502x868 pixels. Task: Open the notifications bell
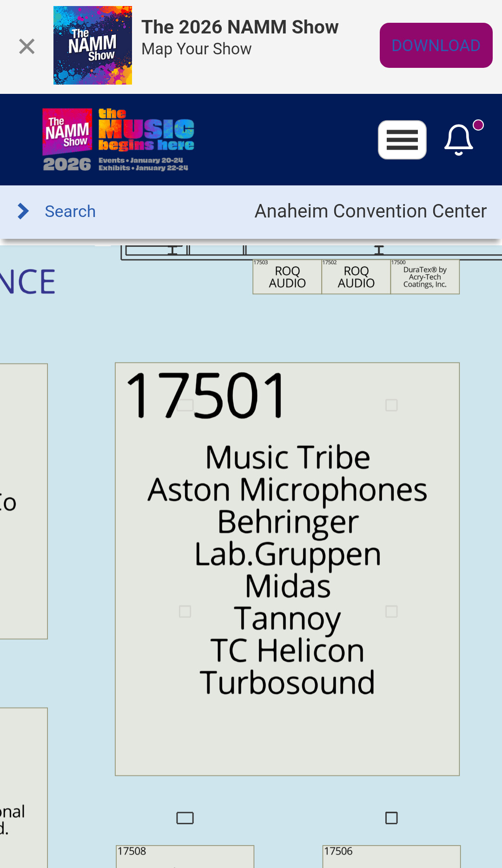459,139
